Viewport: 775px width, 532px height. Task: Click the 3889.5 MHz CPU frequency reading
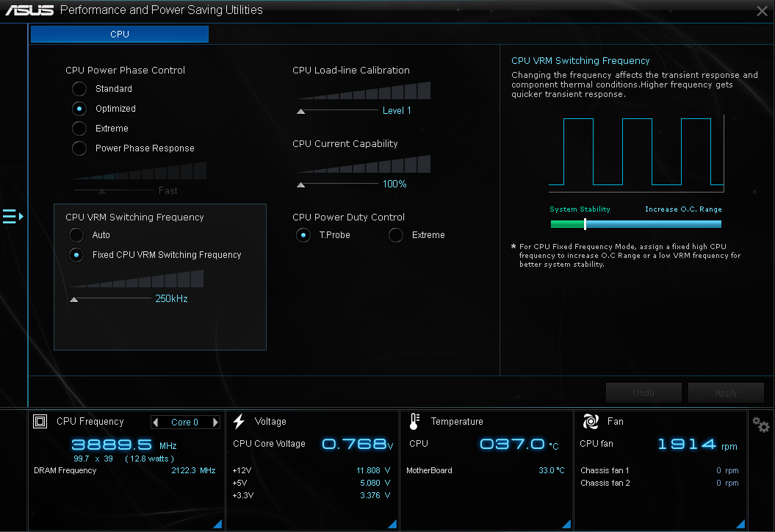pyautogui.click(x=124, y=445)
